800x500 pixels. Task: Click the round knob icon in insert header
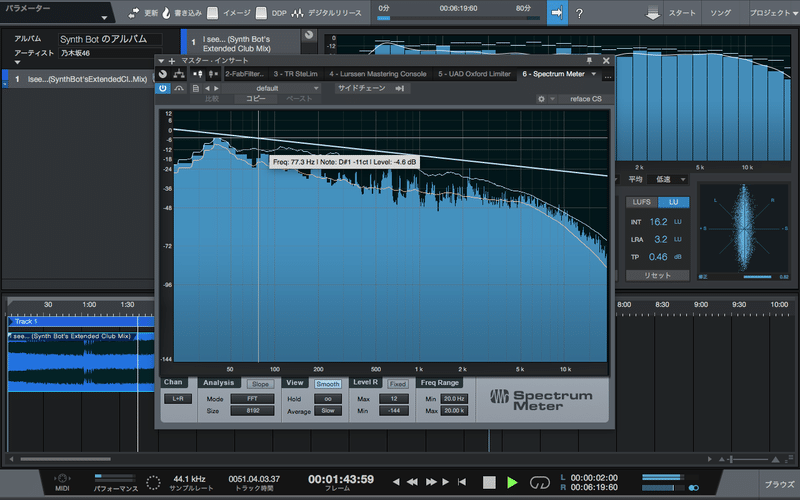[x=163, y=74]
